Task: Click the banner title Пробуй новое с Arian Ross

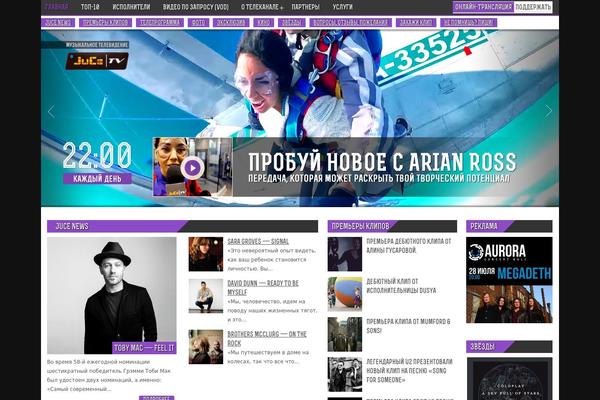Action: click(x=382, y=162)
